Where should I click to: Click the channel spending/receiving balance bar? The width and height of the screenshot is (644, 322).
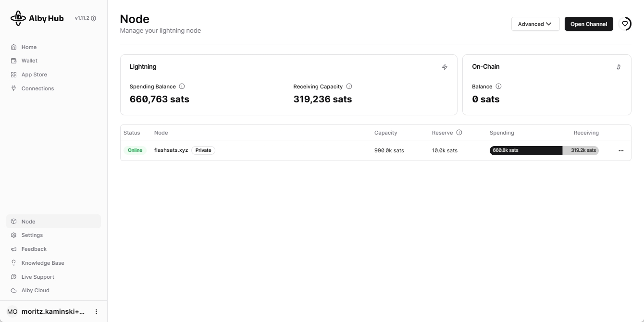coord(544,150)
